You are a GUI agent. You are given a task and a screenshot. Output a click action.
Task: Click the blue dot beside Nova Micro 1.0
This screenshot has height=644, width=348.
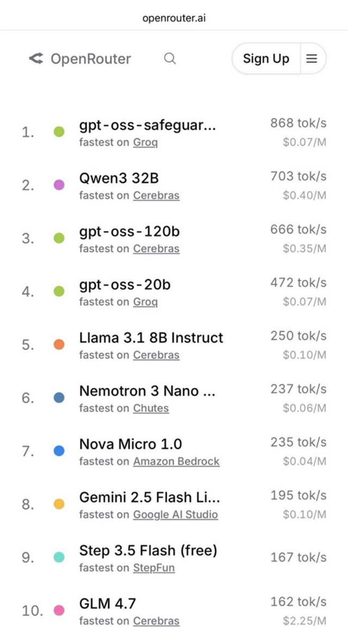(59, 451)
